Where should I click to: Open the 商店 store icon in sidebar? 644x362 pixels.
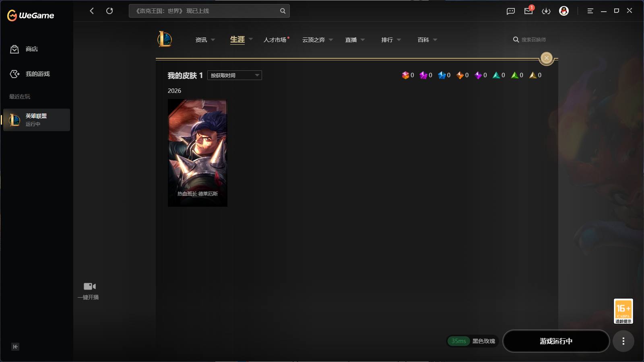click(14, 49)
